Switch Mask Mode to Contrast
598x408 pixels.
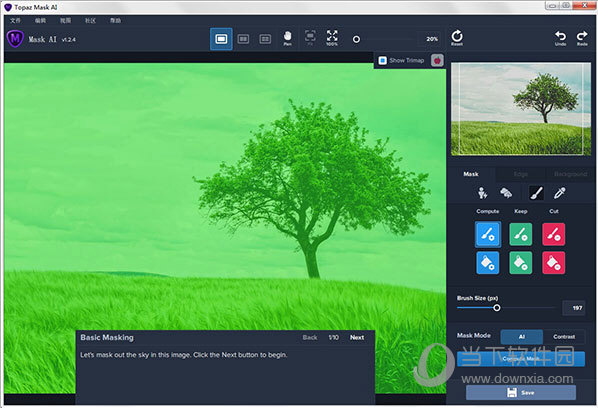tap(564, 337)
